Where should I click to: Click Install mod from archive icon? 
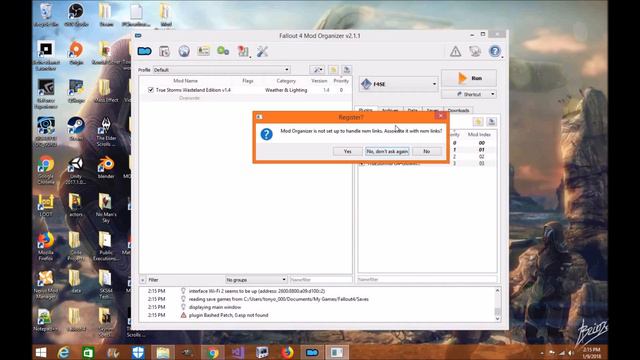coord(164,51)
